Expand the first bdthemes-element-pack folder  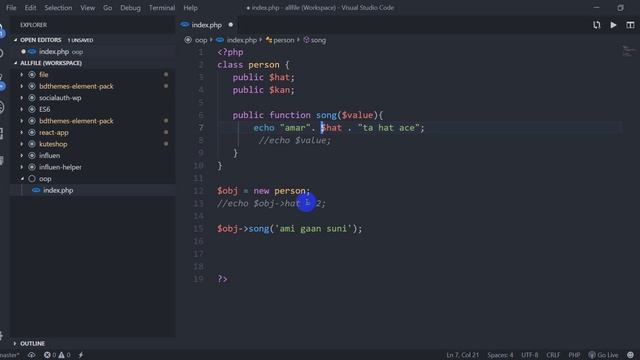(22, 86)
